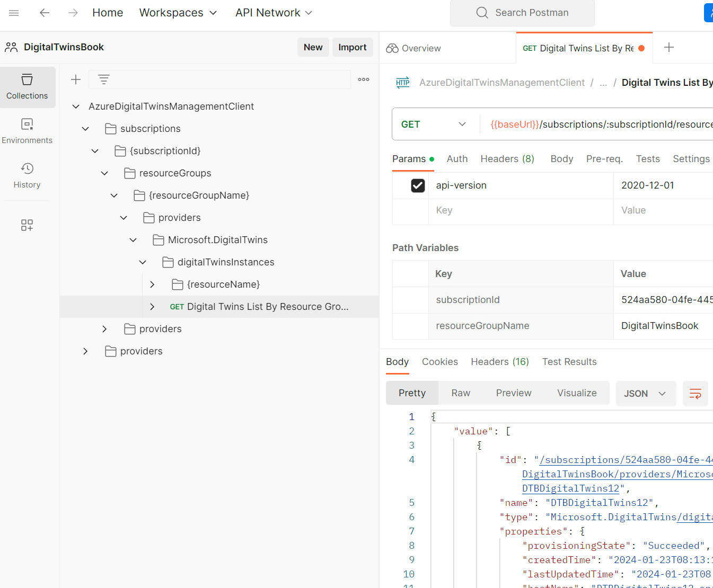
Task: Click the {resourceName} folder icon
Action: click(178, 284)
